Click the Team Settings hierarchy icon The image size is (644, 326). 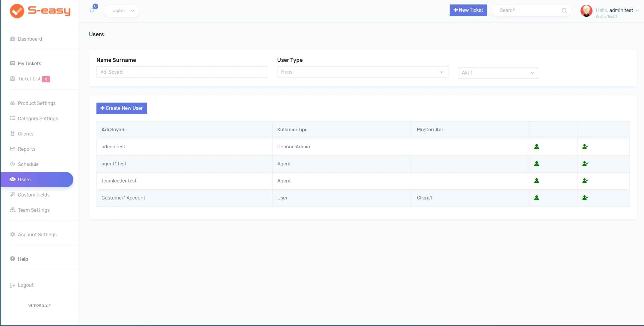click(13, 210)
